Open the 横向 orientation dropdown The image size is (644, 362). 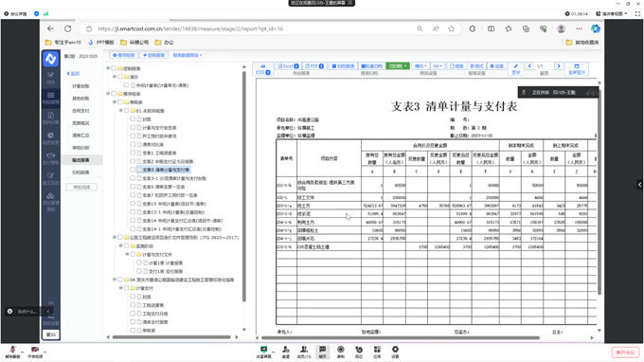tap(420, 65)
